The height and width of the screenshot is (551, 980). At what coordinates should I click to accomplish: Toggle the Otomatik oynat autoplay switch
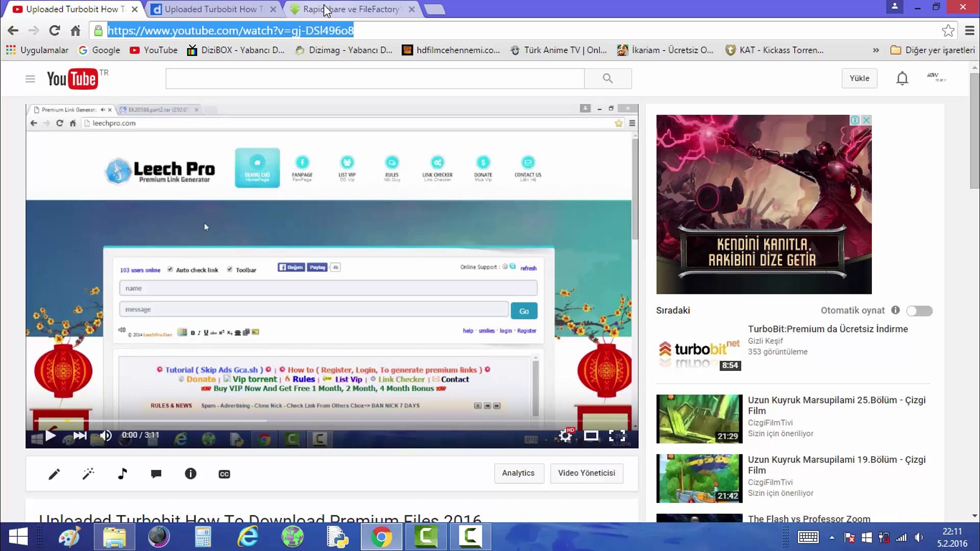point(919,311)
